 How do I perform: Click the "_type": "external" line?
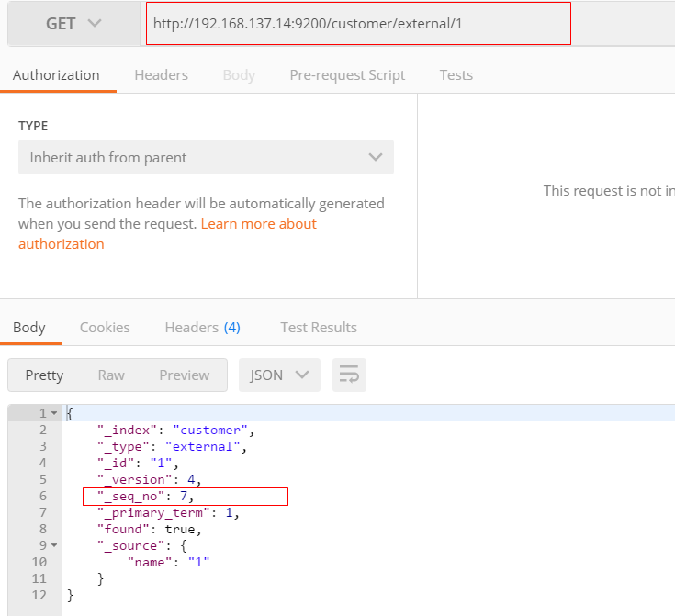173,447
